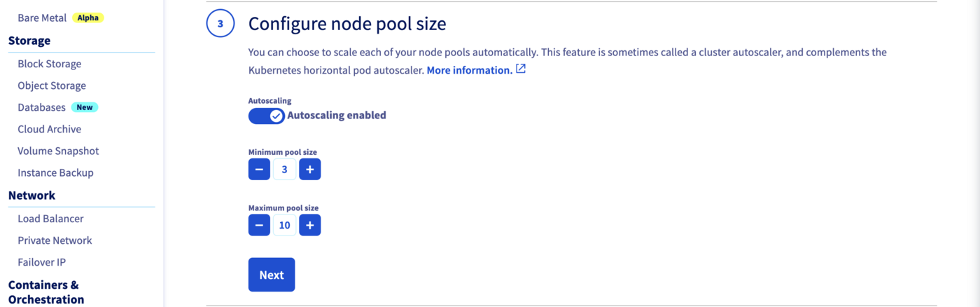Open Volume Snapshot page

(58, 151)
